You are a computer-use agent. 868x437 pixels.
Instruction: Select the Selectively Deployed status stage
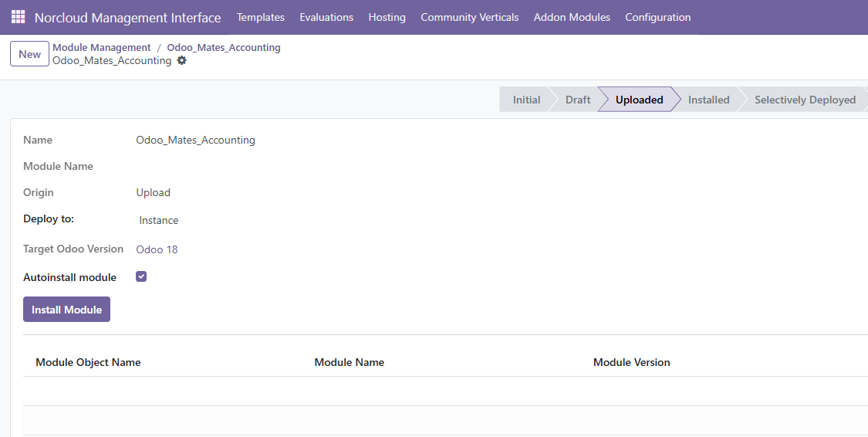coord(805,100)
